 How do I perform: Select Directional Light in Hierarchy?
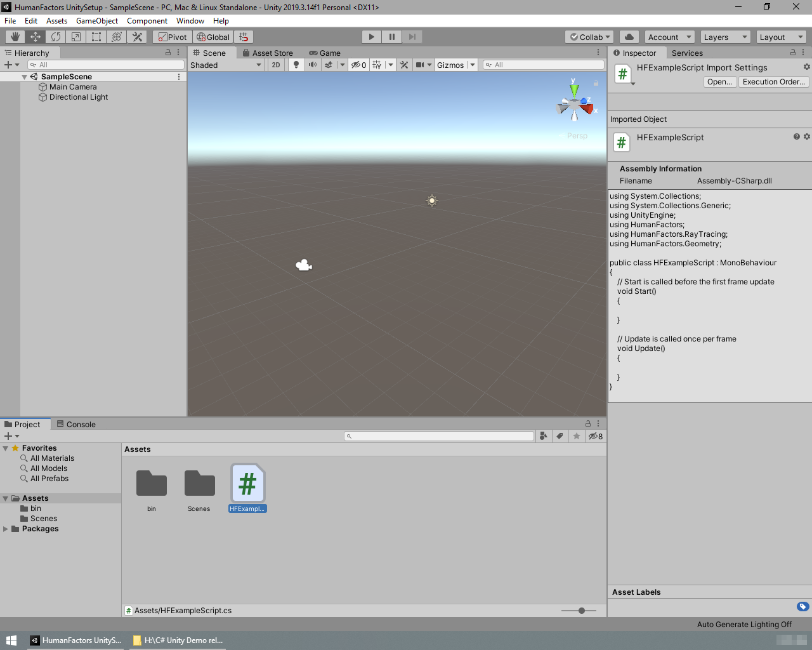(79, 97)
